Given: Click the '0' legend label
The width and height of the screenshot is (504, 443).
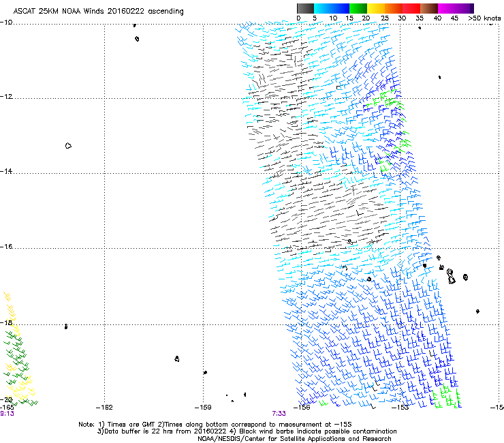Looking at the screenshot, I should (x=298, y=18).
